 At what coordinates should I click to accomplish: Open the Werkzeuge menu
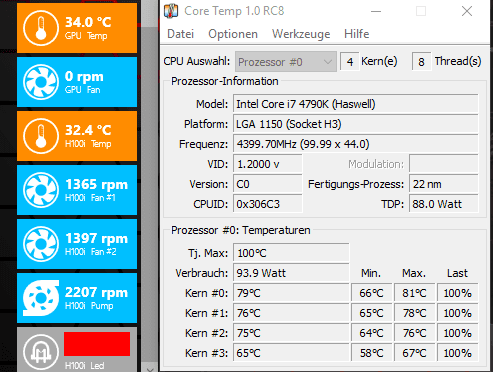[x=301, y=34]
